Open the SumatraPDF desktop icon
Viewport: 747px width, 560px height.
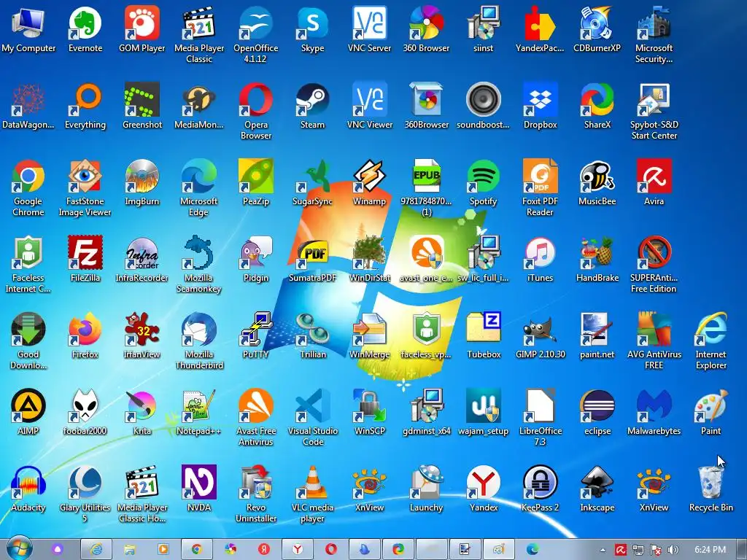coord(312,260)
